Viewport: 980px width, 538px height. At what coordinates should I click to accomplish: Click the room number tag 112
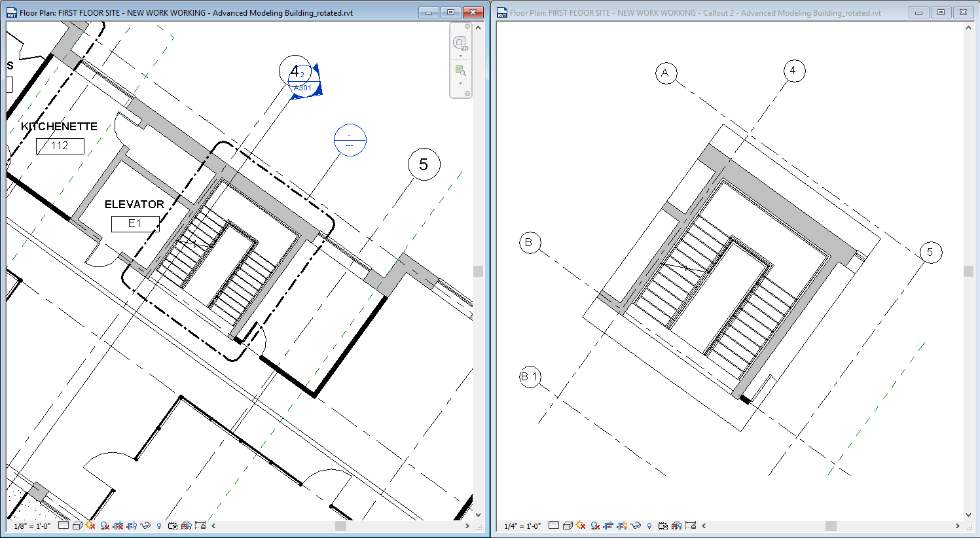pos(60,146)
